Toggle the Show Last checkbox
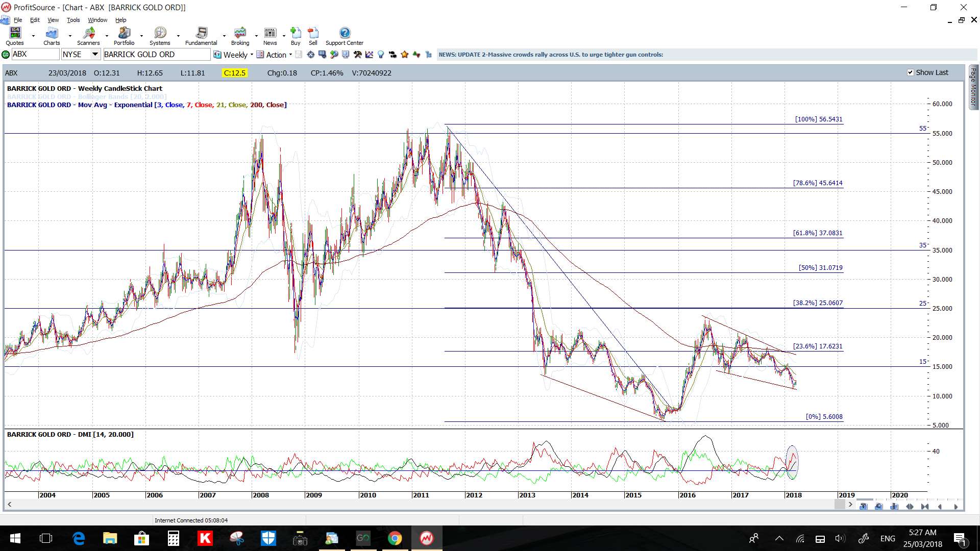 tap(911, 72)
